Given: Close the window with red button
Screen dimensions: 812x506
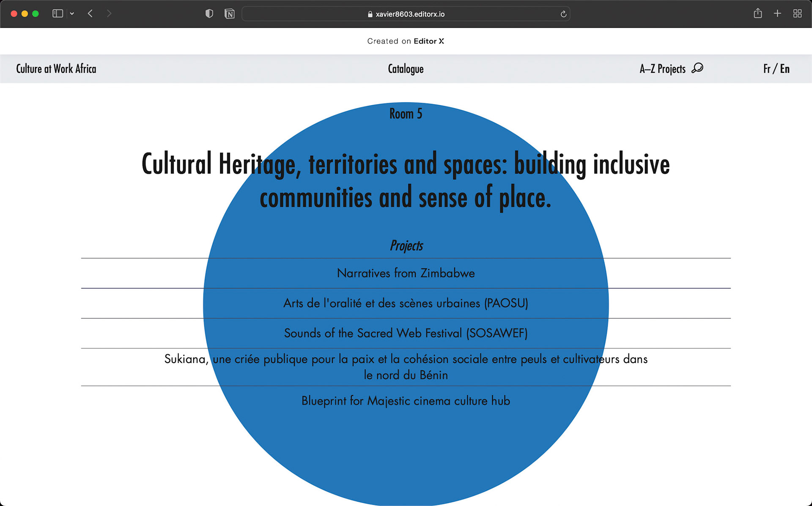Looking at the screenshot, I should (x=14, y=14).
